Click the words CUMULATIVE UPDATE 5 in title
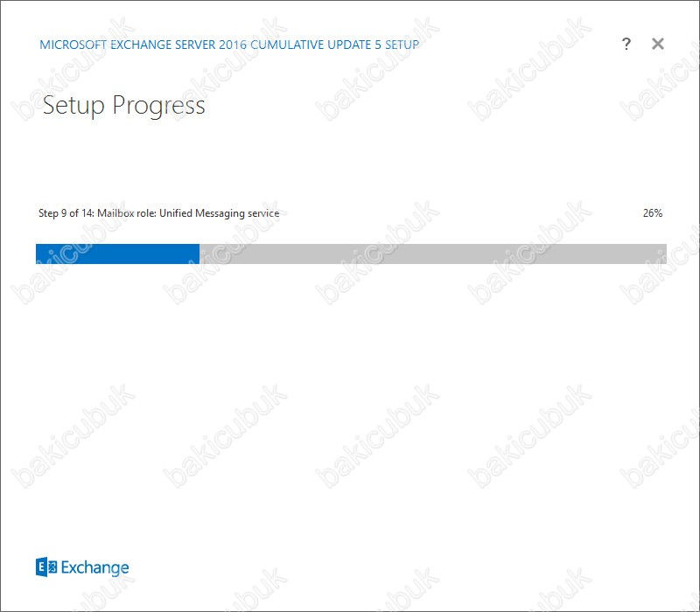Screen dimensions: 700x612 click(316, 45)
